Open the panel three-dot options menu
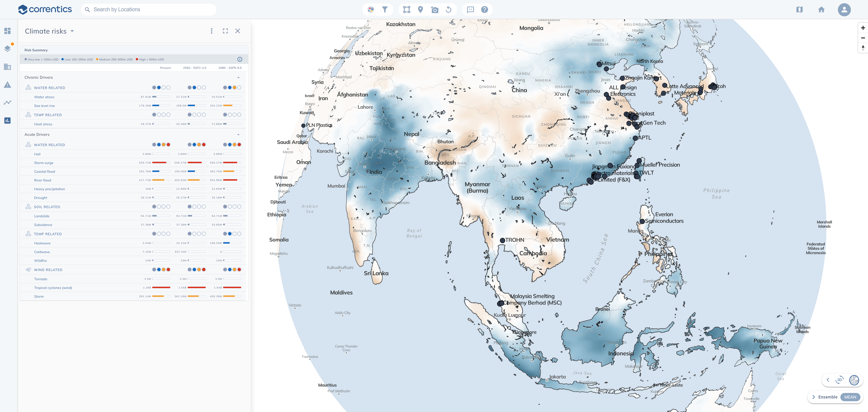The image size is (868, 412). 211,31
